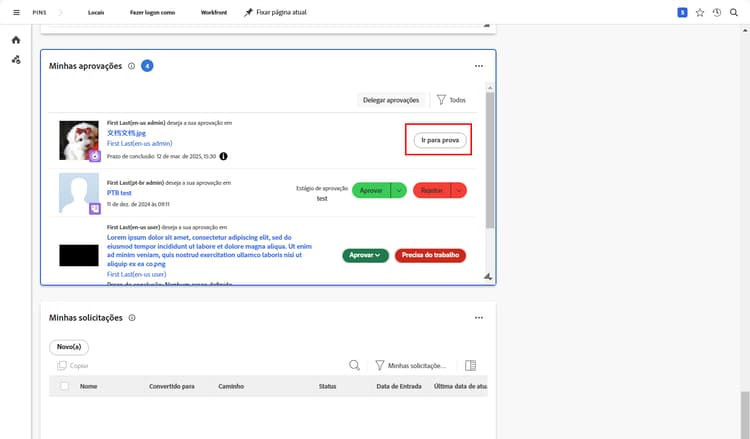
Task: Expand the red Rejeitar split arrow
Action: pyautogui.click(x=459, y=190)
